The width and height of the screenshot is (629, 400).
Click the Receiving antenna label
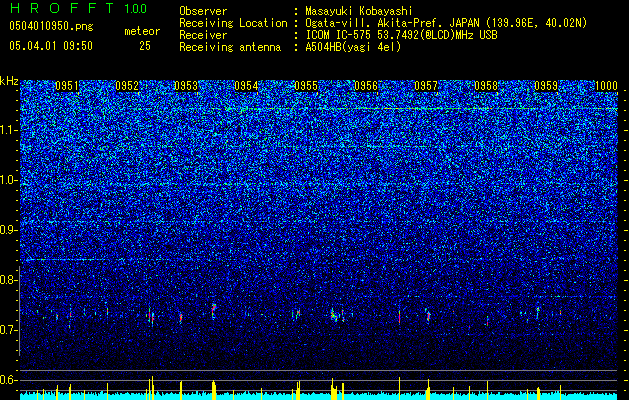pos(230,47)
